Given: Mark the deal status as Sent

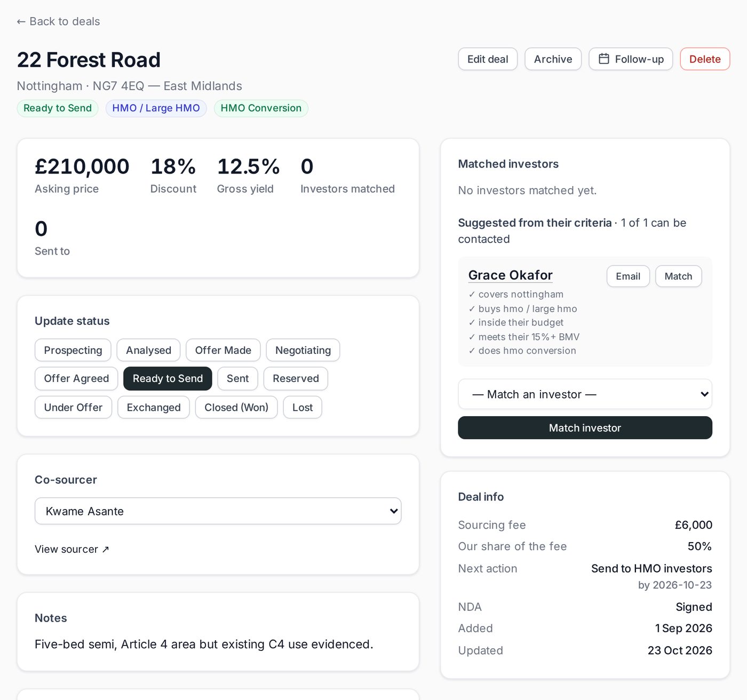Looking at the screenshot, I should tap(237, 378).
